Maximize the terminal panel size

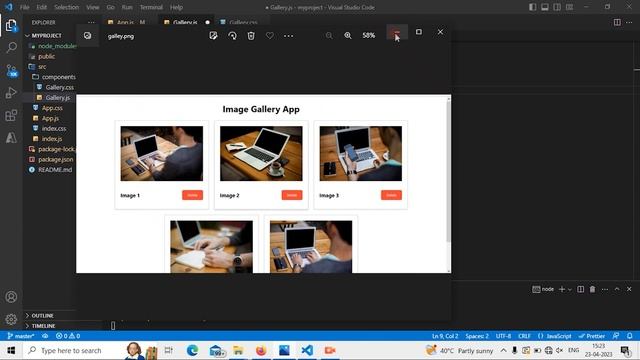(x=617, y=289)
